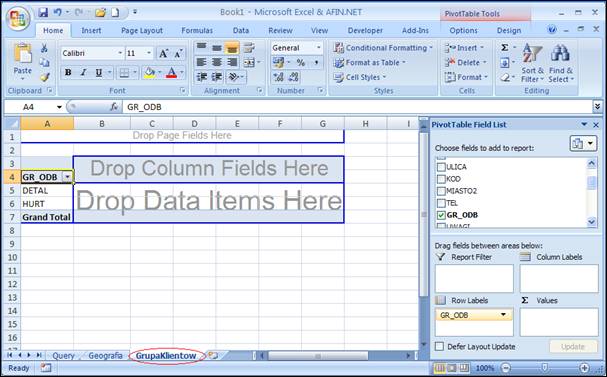This screenshot has width=607, height=377.
Task: Increase font size with Grow Font
Action: pos(163,53)
